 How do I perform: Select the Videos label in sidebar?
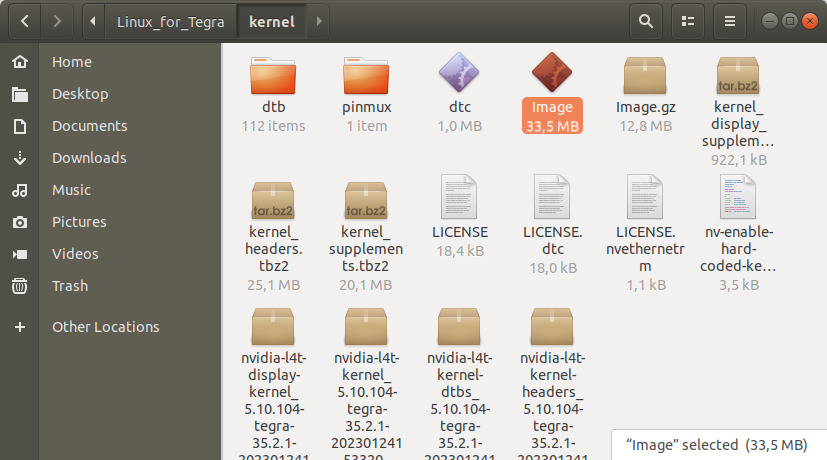(x=75, y=254)
